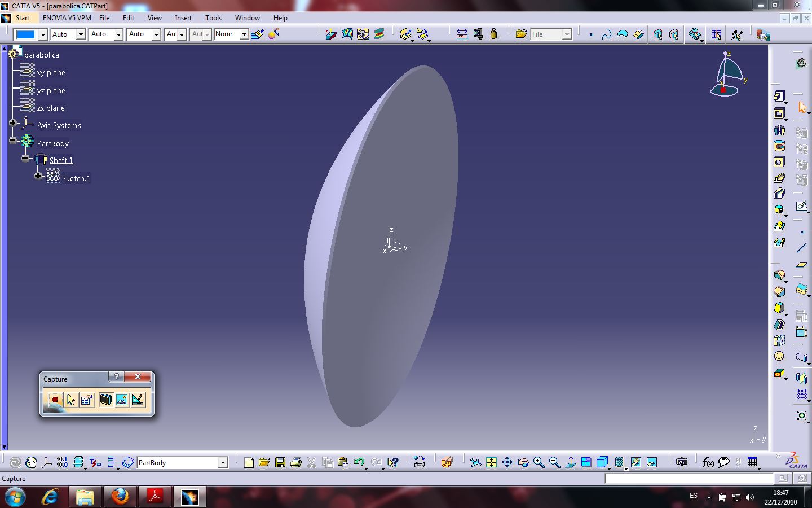
Task: Expand the Axis Systems tree node
Action: tap(12, 122)
